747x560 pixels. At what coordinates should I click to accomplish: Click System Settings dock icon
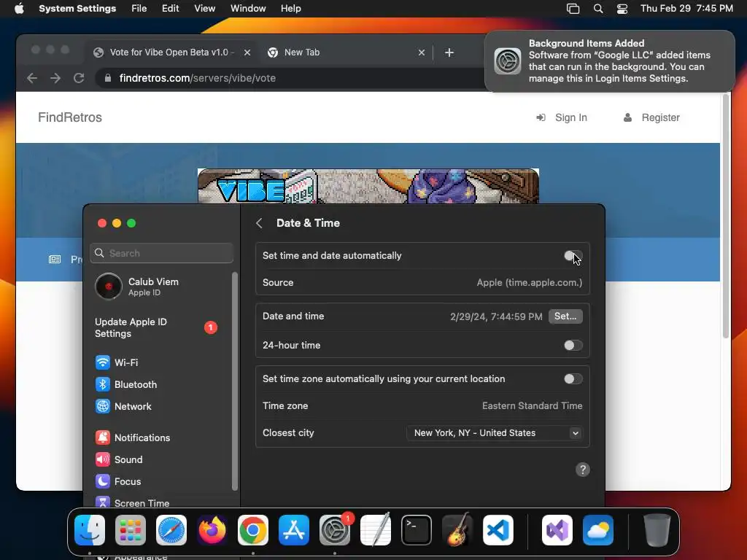click(x=334, y=530)
